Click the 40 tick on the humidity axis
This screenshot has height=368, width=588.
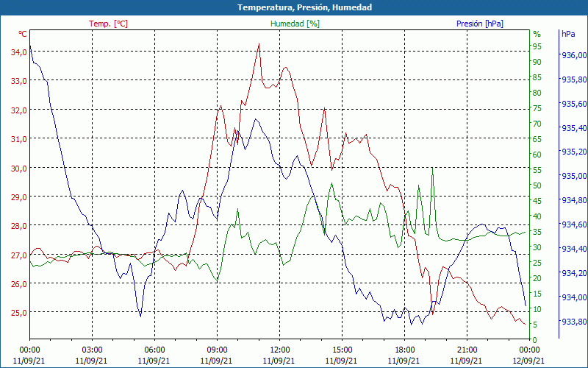[x=537, y=216]
